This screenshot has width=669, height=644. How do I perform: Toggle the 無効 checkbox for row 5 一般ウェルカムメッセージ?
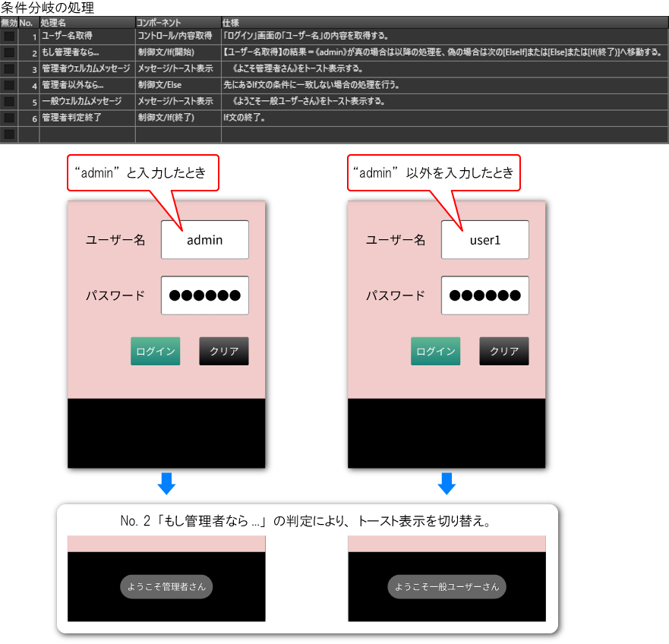coord(9,102)
